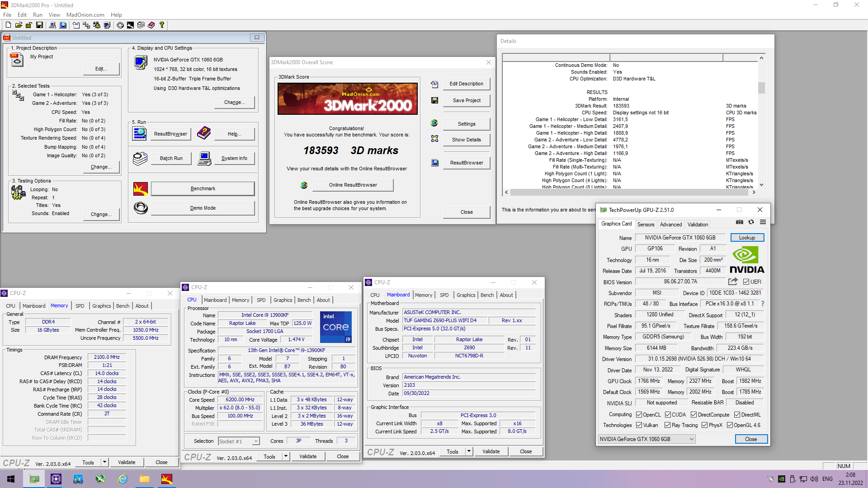Toggle the PhysX checkbox
This screenshot has height=488, width=868.
click(x=704, y=425)
